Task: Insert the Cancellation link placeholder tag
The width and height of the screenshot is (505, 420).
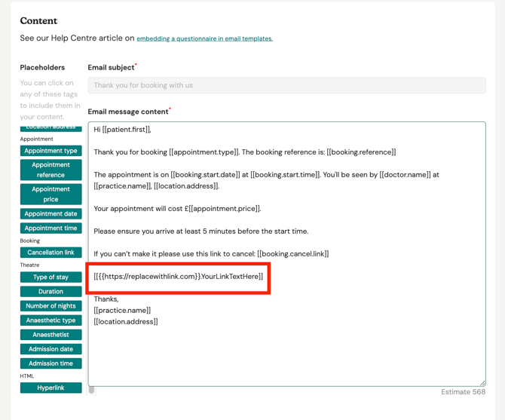Action: click(50, 253)
